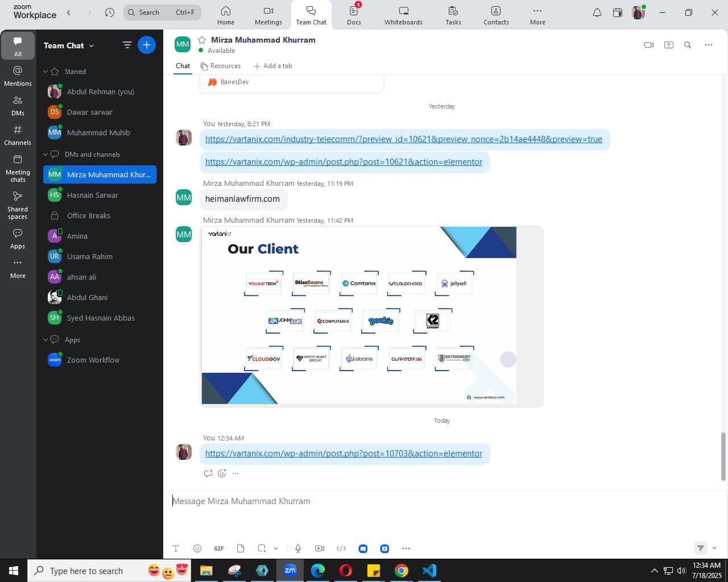Open the More menu in top navigation
This screenshot has height=582, width=728.
point(537,15)
